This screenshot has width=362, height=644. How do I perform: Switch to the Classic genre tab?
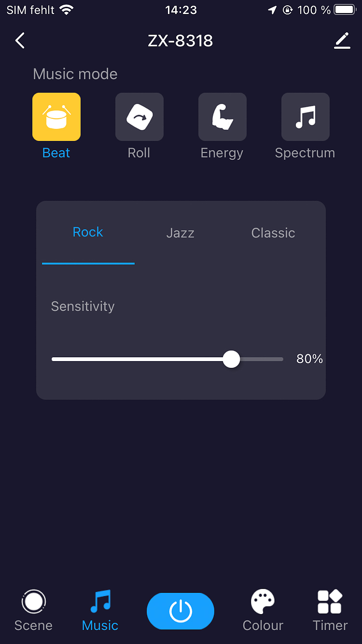pyautogui.click(x=273, y=233)
